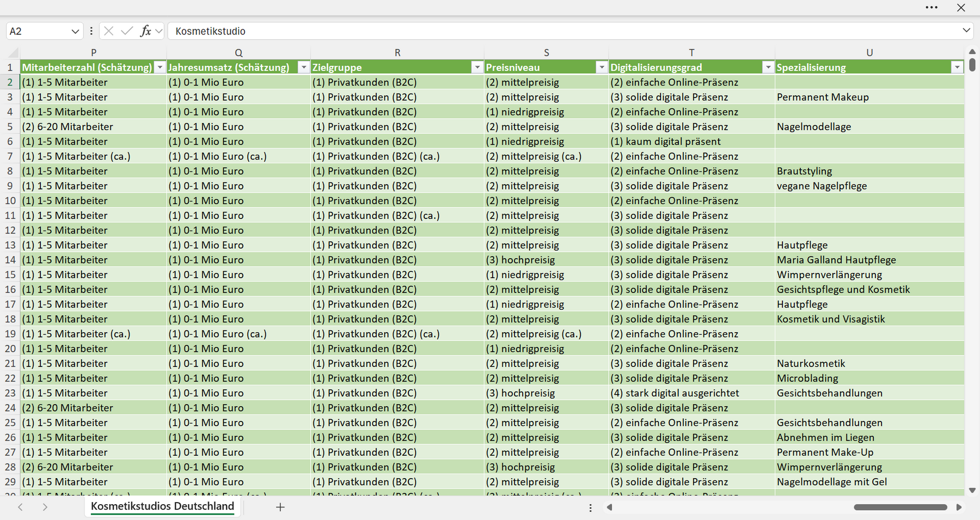Click cell with Maria Galland Hautpflege
This screenshot has width=980, height=520.
click(869, 260)
